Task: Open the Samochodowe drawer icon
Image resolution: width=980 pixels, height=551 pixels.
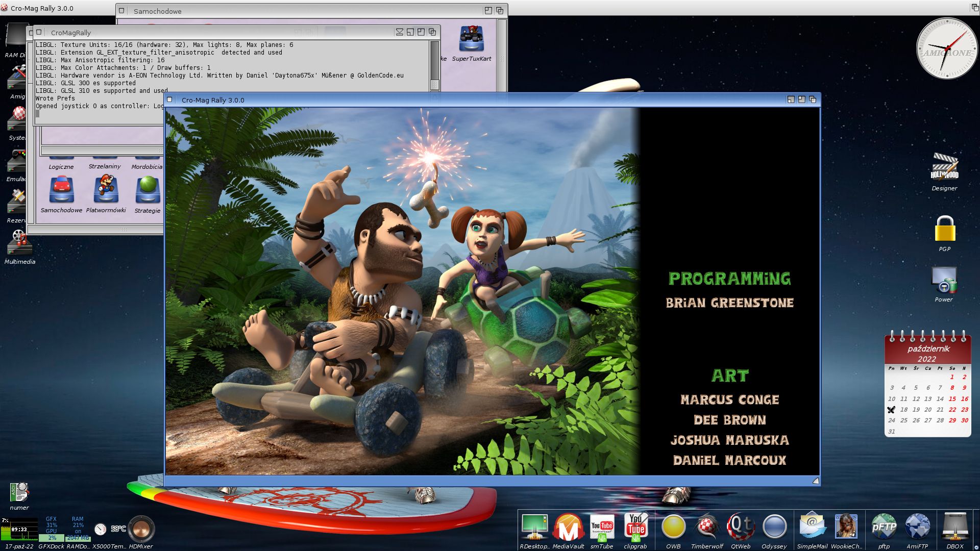Action: coord(61,189)
